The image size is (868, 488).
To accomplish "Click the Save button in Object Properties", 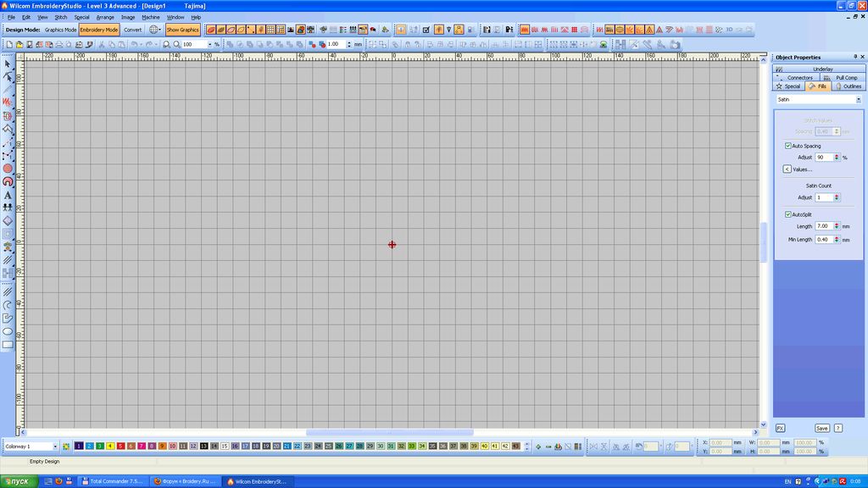I will [821, 428].
